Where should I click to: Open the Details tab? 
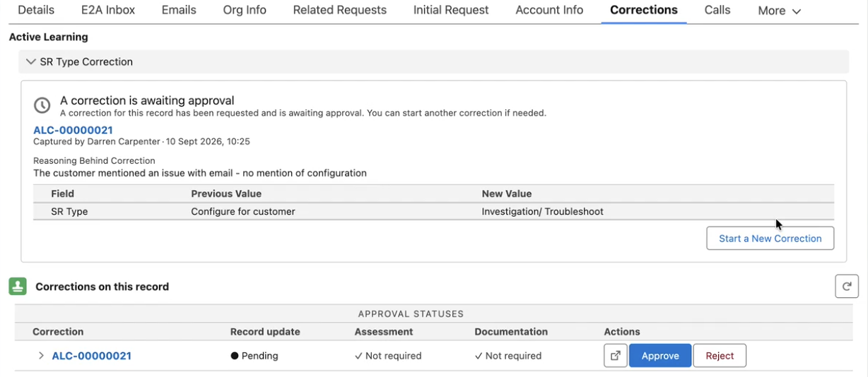point(36,10)
